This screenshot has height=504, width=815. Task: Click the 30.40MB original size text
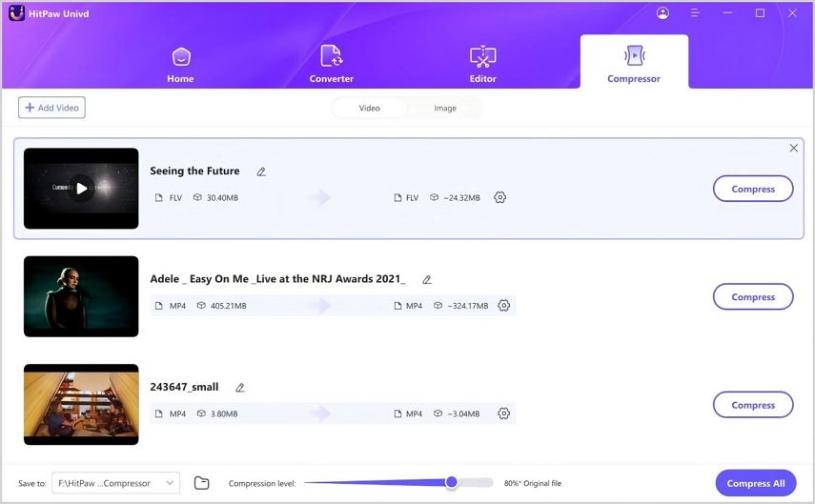[222, 198]
